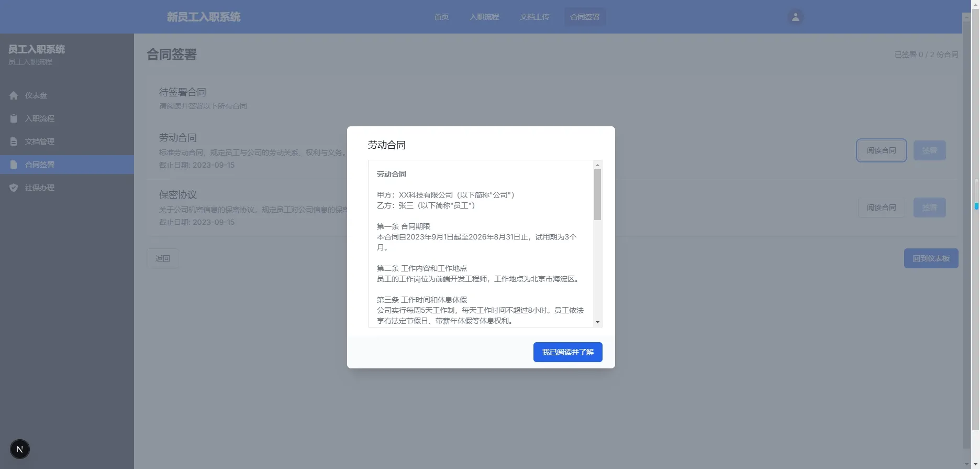Viewport: 980px width, 469px height.
Task: Click the 回到仪表板 button
Action: pyautogui.click(x=931, y=258)
